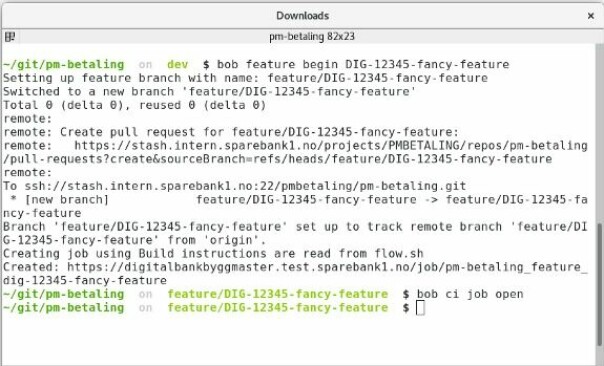
Task: Click the terminal split-layout icon
Action: point(10,37)
